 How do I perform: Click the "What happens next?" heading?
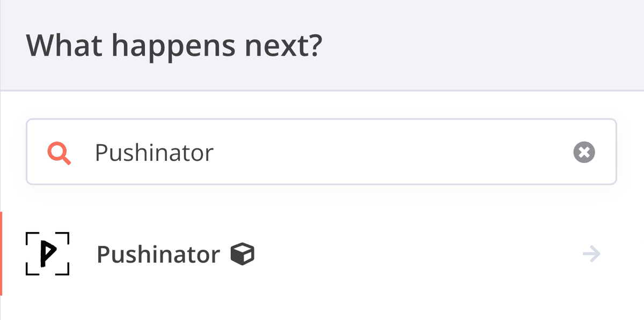pyautogui.click(x=174, y=46)
